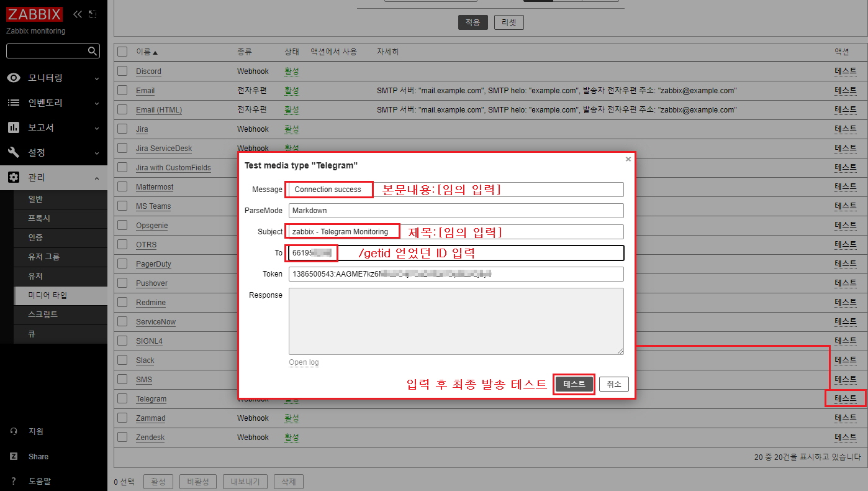This screenshot has height=491, width=868.
Task: Expand the 보고서 menu chevron
Action: pos(97,128)
